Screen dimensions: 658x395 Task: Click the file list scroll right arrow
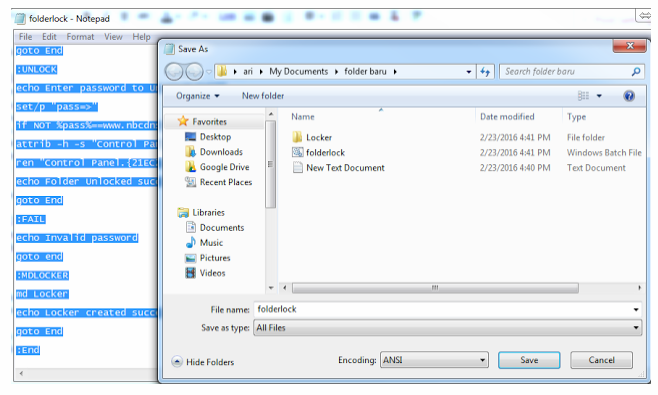(x=639, y=288)
